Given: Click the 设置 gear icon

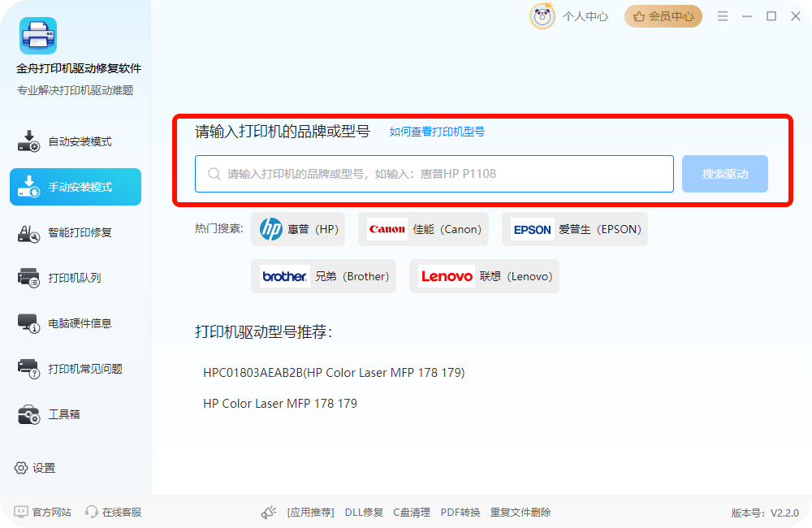Looking at the screenshot, I should pyautogui.click(x=21, y=468).
